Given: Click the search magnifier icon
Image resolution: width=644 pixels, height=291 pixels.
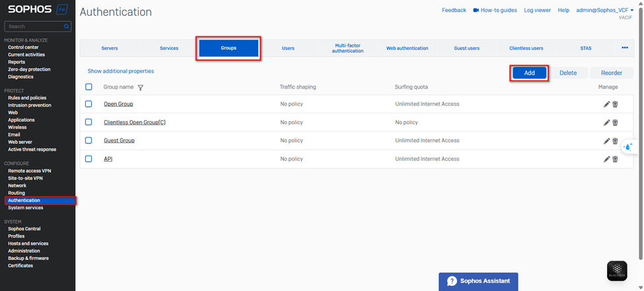Looking at the screenshot, I should point(67,26).
